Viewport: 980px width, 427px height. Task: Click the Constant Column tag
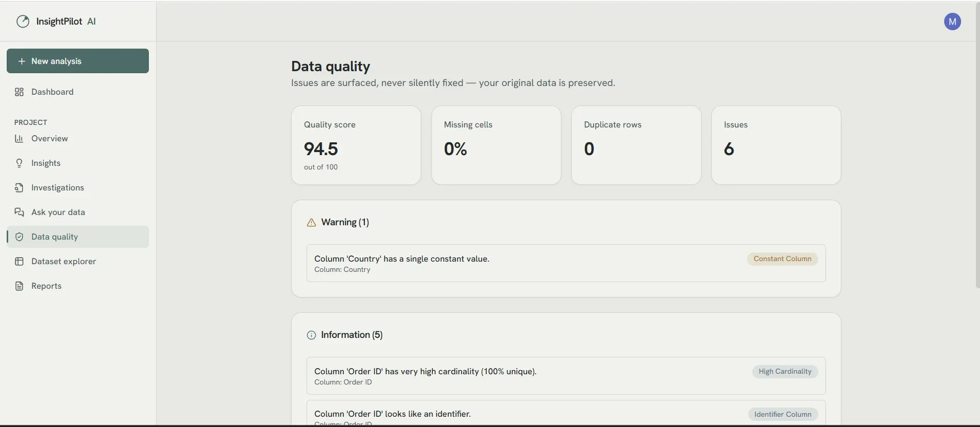[x=782, y=259]
